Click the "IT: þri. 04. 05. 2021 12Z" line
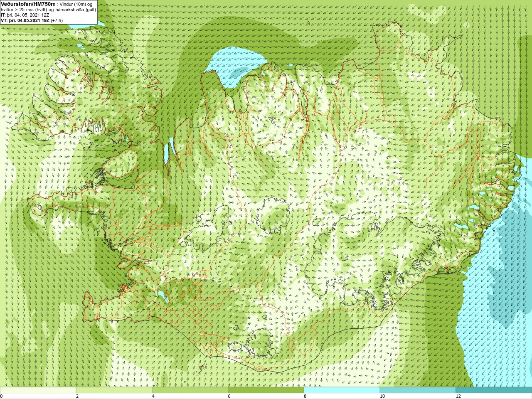The width and height of the screenshot is (532, 399). [x=25, y=15]
